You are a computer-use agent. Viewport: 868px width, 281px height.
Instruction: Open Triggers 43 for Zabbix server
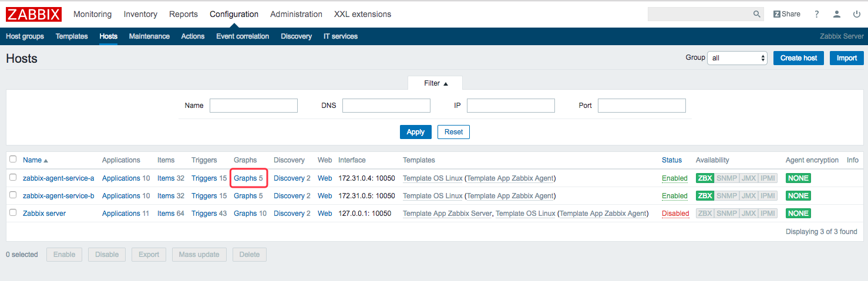click(x=209, y=214)
